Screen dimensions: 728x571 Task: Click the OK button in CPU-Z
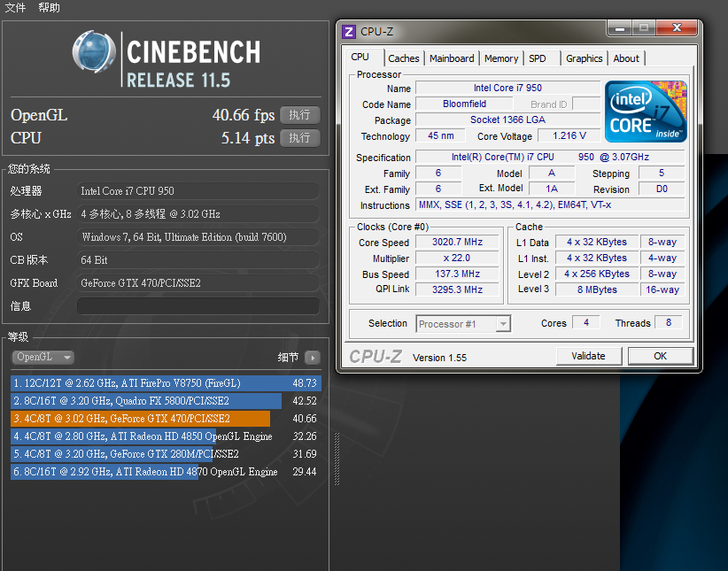tap(660, 356)
